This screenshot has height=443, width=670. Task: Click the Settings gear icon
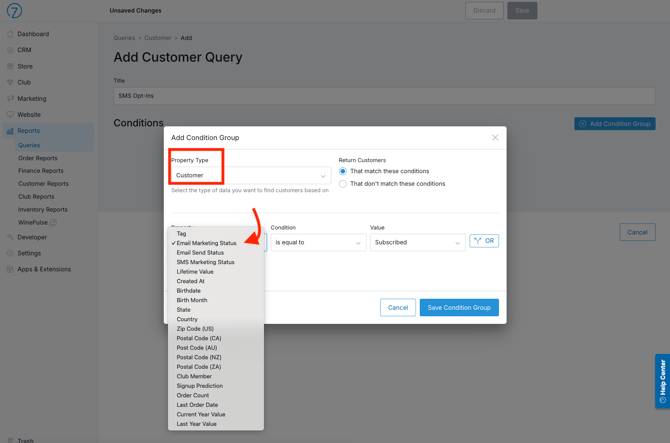pos(10,253)
